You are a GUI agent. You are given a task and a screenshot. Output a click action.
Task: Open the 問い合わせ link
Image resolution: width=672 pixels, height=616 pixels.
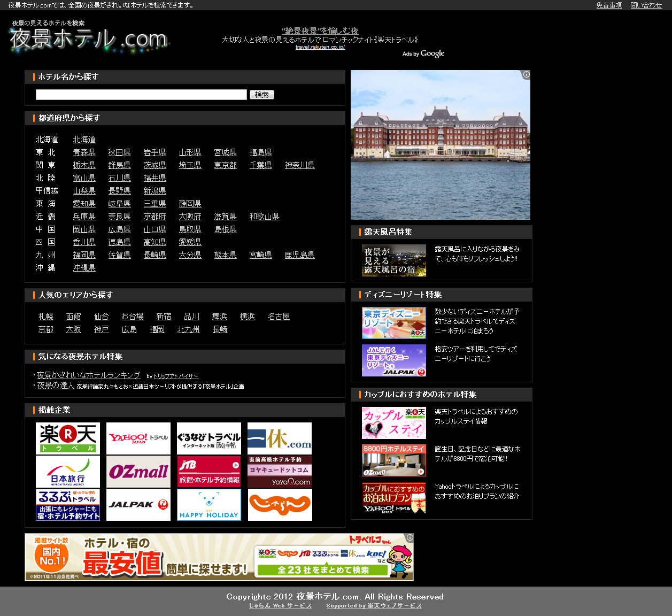click(x=646, y=5)
